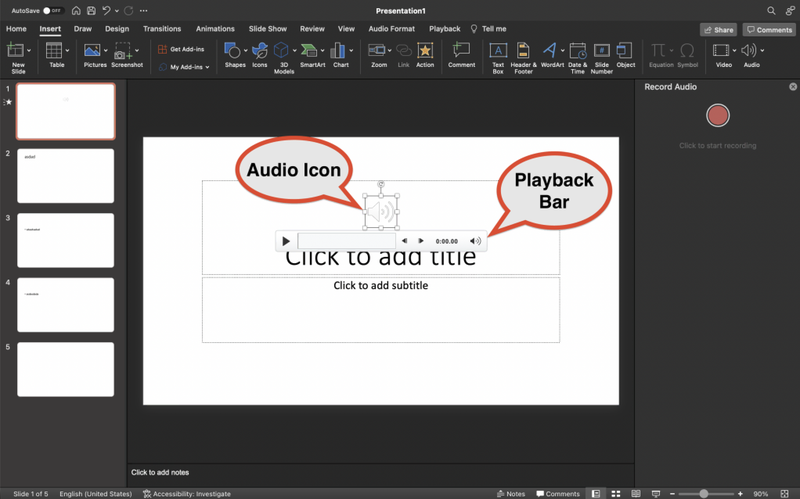Switch to the Transitions tab
800x499 pixels.
162,29
